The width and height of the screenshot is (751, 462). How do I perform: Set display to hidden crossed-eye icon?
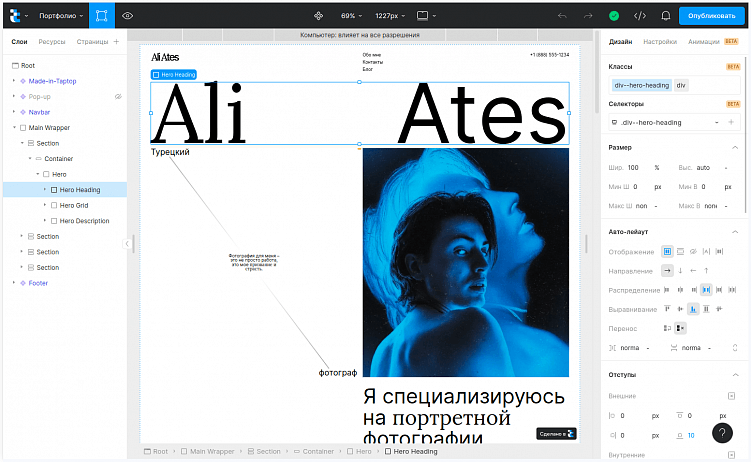[x=693, y=251]
